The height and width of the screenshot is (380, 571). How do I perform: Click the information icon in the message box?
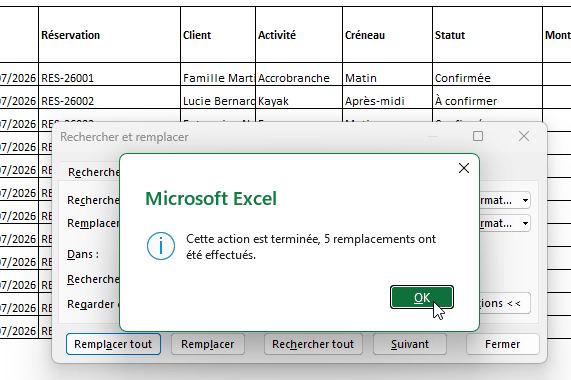coord(161,246)
